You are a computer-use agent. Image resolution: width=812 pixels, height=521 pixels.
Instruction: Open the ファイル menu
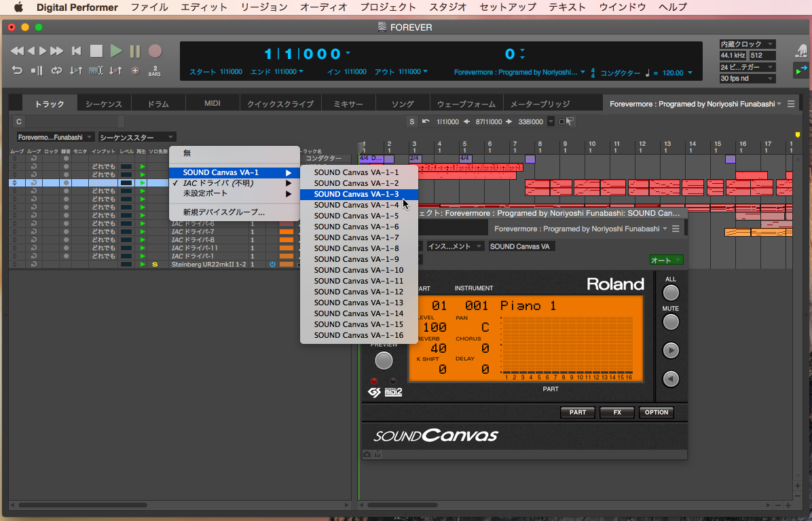pyautogui.click(x=149, y=7)
